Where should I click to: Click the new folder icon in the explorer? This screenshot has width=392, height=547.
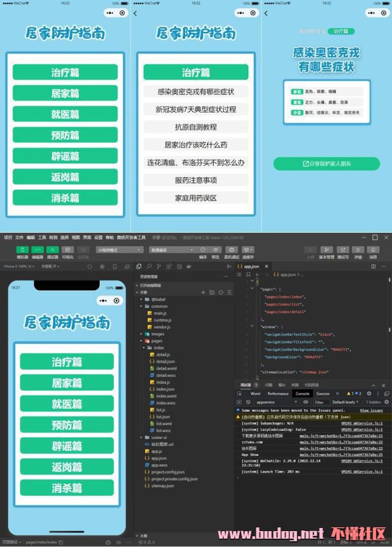click(212, 293)
